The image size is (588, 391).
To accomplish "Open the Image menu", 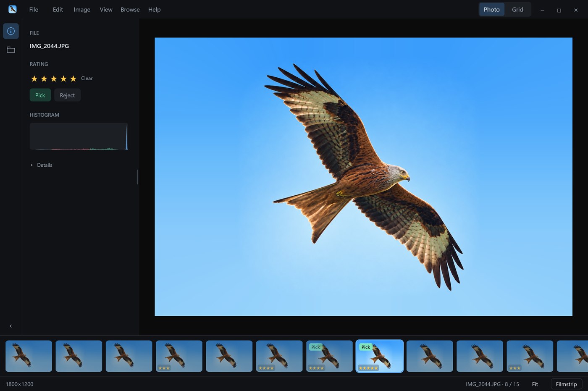I will coord(82,10).
